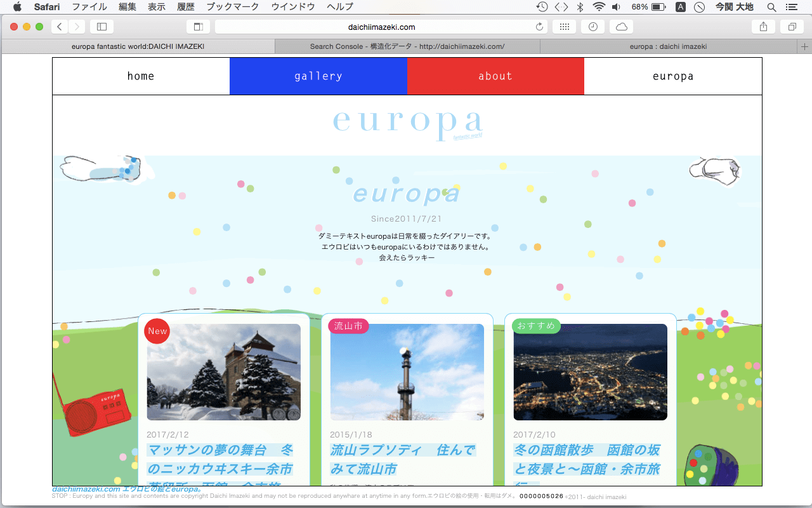
Task: Open the Share button in Safari toolbar
Action: tap(763, 27)
